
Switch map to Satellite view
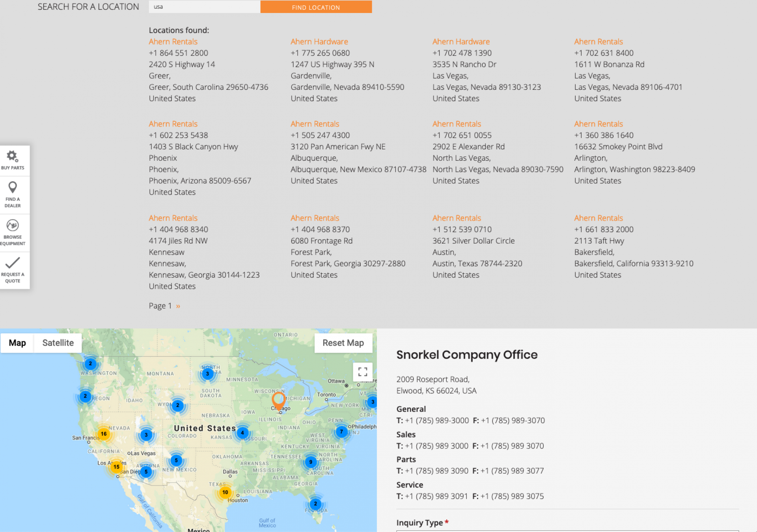tap(58, 343)
